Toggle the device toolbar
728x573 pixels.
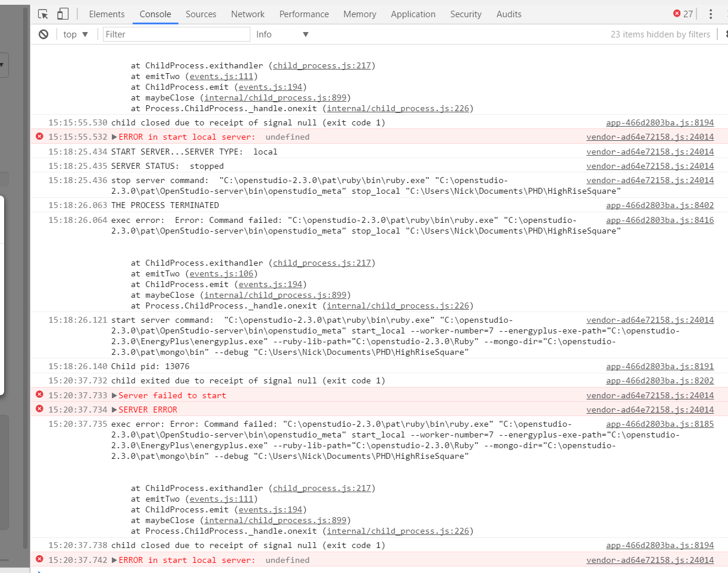(62, 13)
